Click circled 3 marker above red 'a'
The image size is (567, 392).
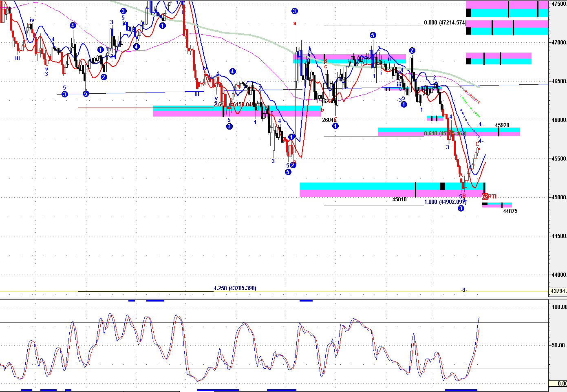click(294, 11)
